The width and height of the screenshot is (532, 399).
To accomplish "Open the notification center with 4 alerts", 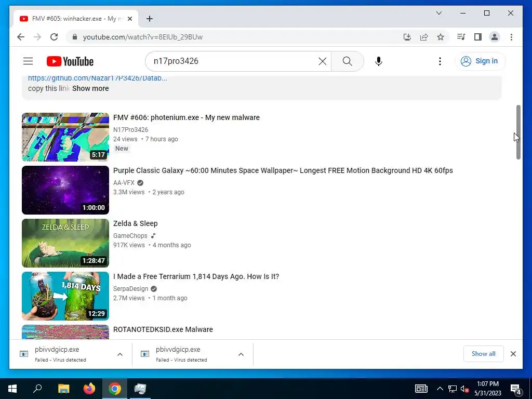I will click(515, 389).
